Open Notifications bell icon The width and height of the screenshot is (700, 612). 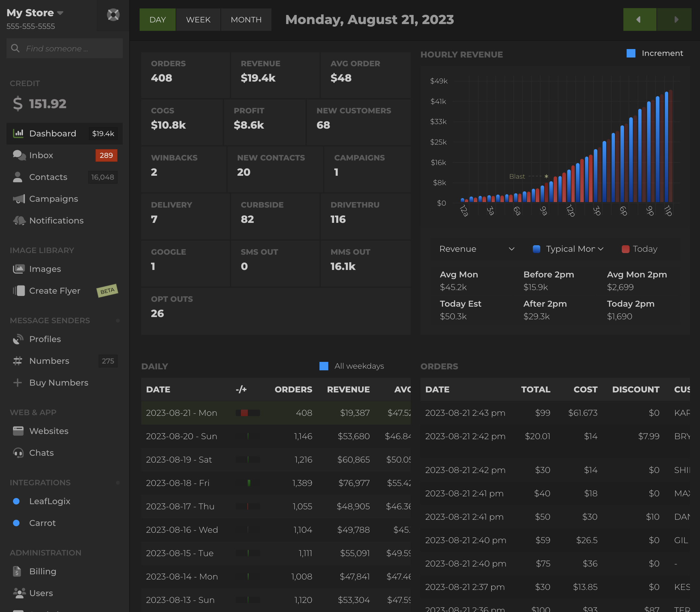coord(19,221)
